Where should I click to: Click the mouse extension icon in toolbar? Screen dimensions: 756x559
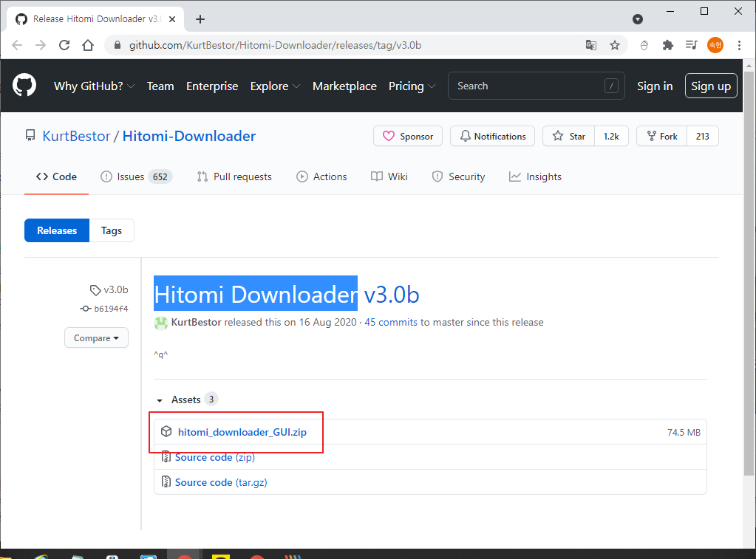644,45
